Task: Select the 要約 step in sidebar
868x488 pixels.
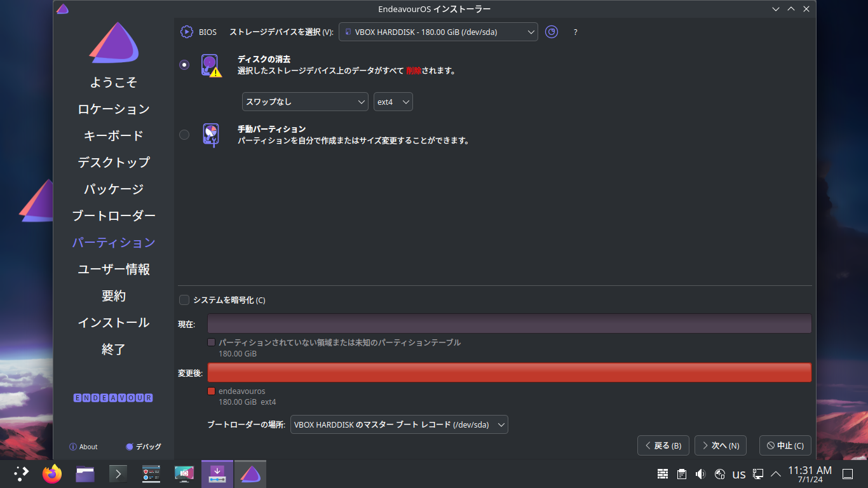Action: click(114, 296)
